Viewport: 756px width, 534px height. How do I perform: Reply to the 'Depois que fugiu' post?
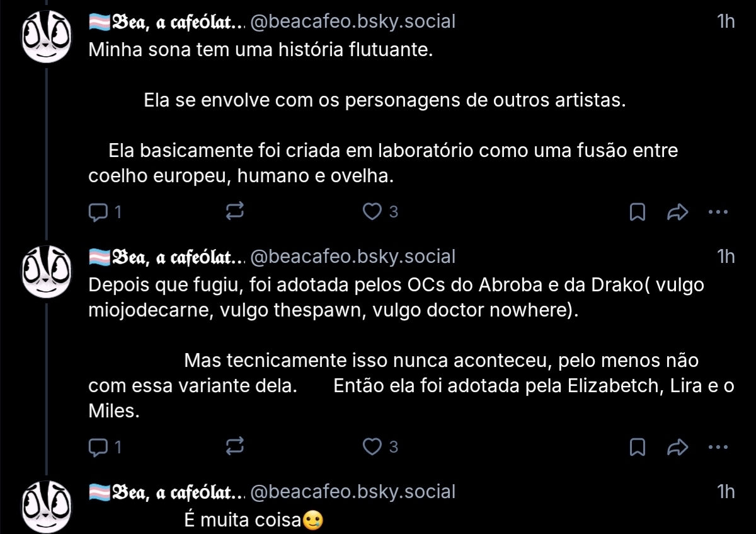pyautogui.click(x=98, y=448)
